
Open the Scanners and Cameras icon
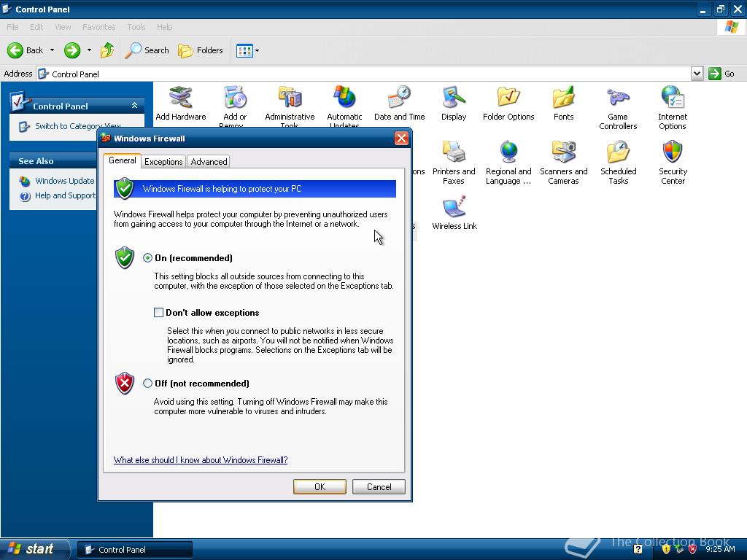[x=564, y=163]
